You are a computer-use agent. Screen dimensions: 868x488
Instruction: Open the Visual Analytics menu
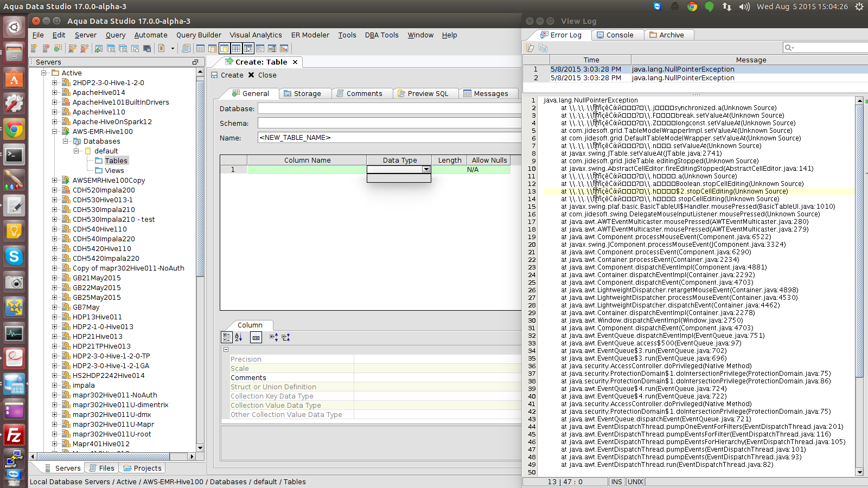pos(256,35)
